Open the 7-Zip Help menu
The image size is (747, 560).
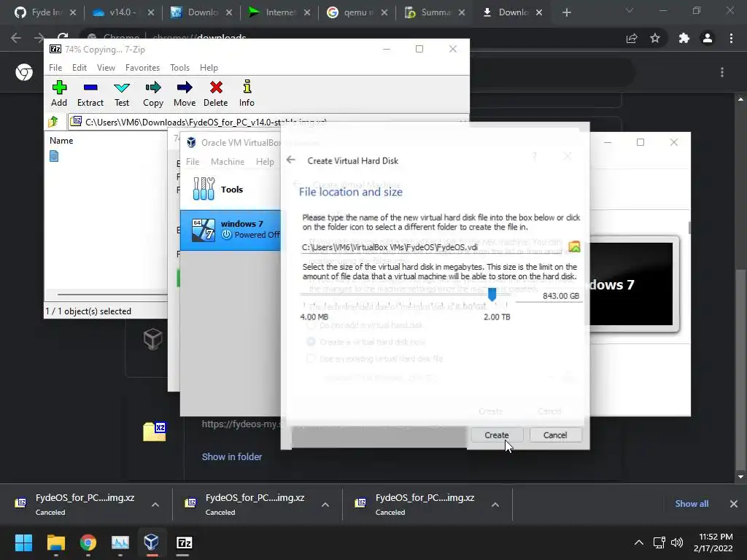click(x=209, y=68)
